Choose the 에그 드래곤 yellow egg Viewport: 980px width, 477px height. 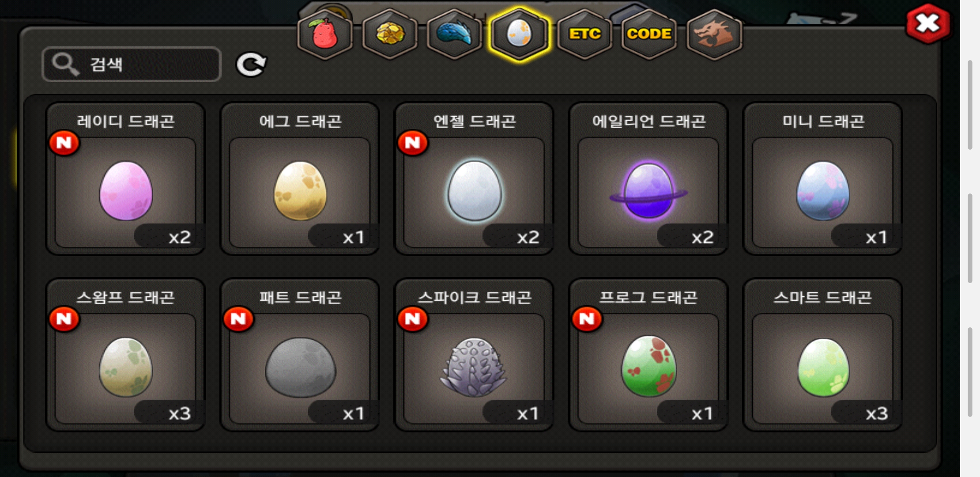[x=300, y=179]
